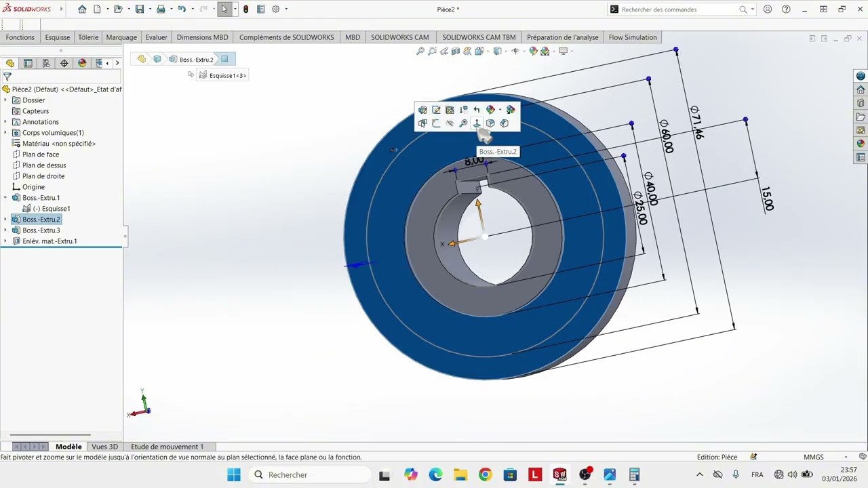Screen dimensions: 868x488
Task: Click Zoom to Area in heads-up toolbar
Action: click(x=432, y=51)
